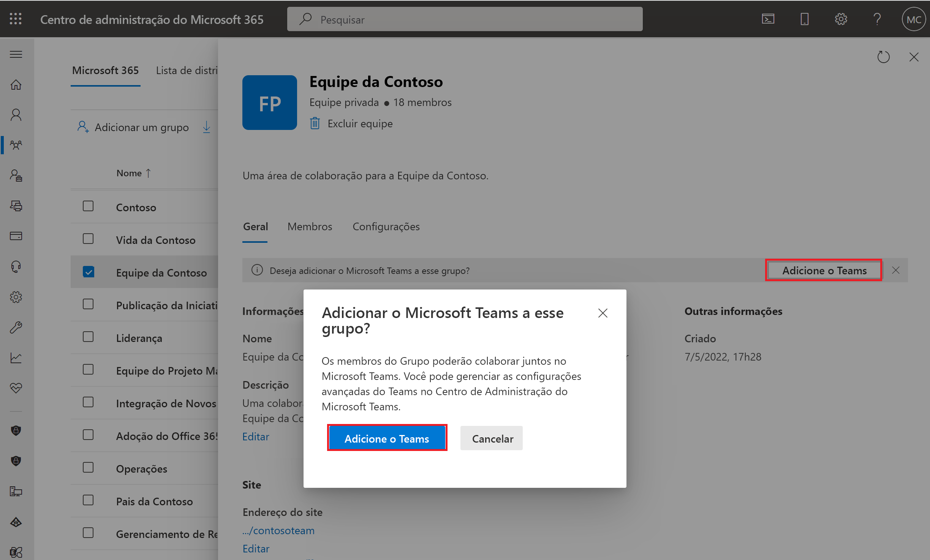The height and width of the screenshot is (560, 930).
Task: Open Support headset icon in sidebar
Action: click(x=16, y=266)
